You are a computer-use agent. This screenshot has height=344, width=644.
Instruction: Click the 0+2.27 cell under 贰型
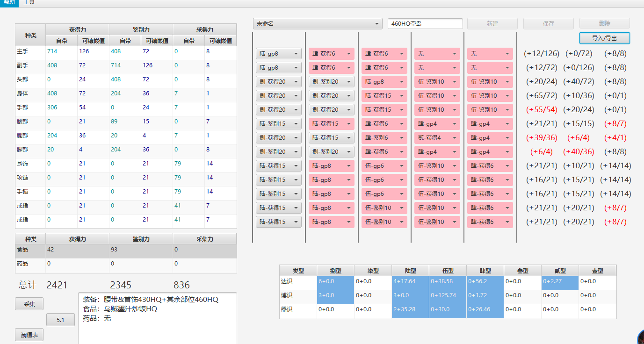(x=560, y=282)
